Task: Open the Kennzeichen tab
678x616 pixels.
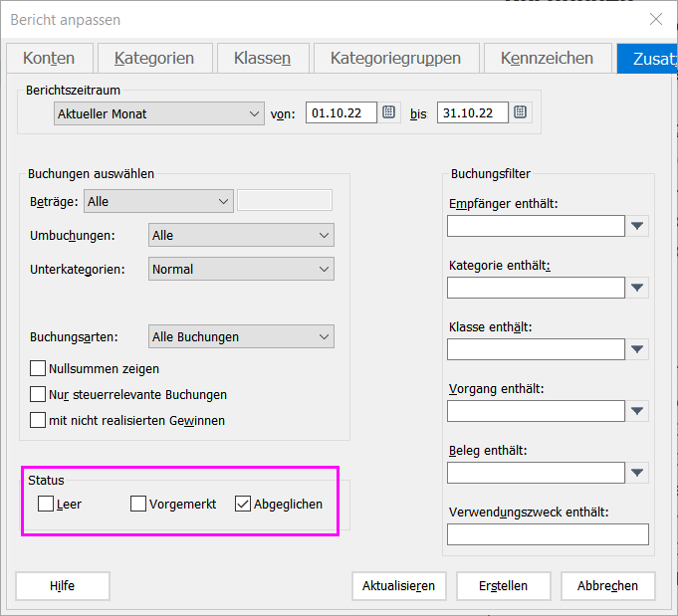Action: (547, 58)
